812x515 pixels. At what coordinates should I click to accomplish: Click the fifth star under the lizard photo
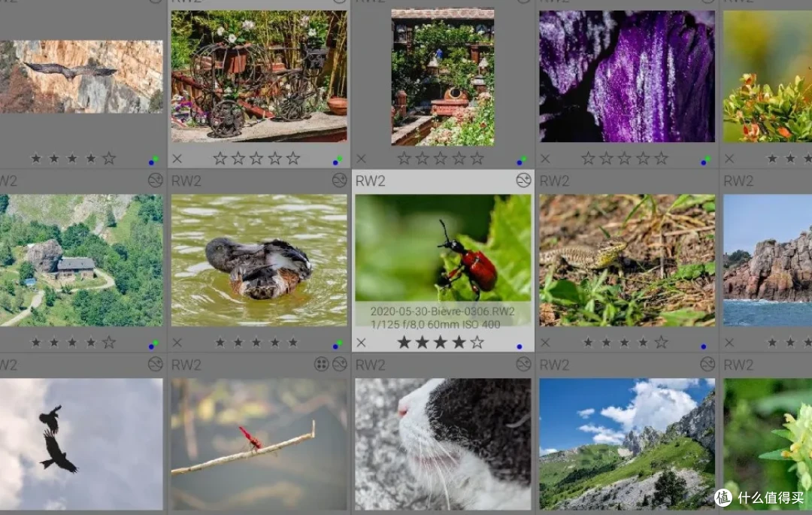pos(661,342)
